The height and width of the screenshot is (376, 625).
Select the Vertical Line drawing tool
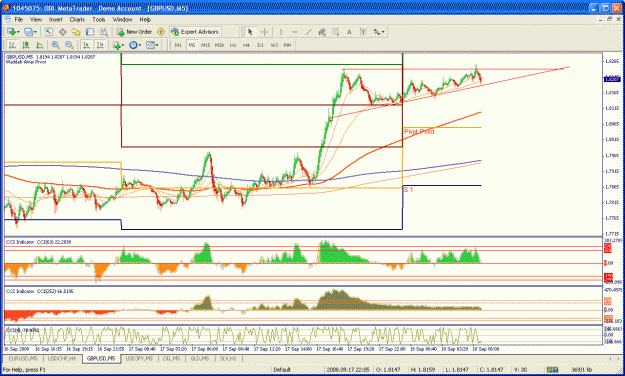[x=281, y=32]
